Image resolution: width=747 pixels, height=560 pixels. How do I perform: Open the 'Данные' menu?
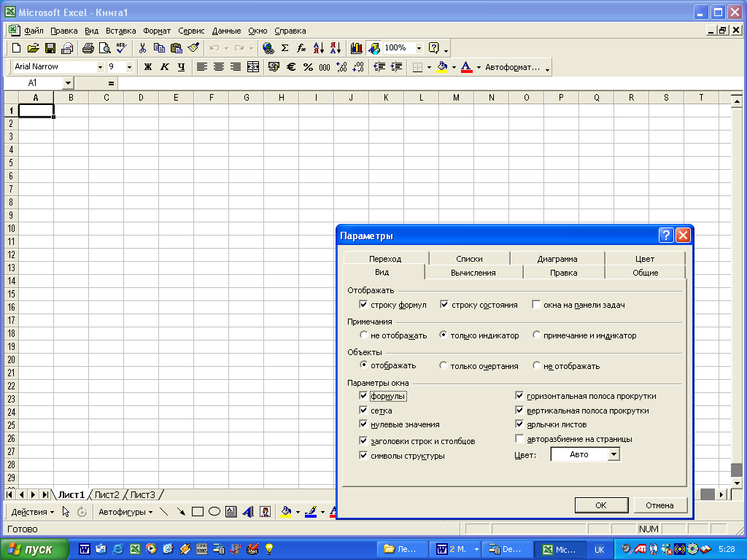pos(226,31)
